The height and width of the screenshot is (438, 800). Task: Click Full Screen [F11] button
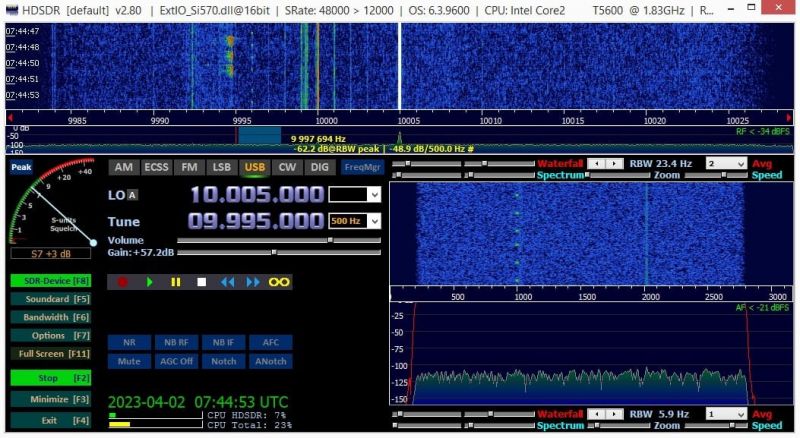(51, 354)
